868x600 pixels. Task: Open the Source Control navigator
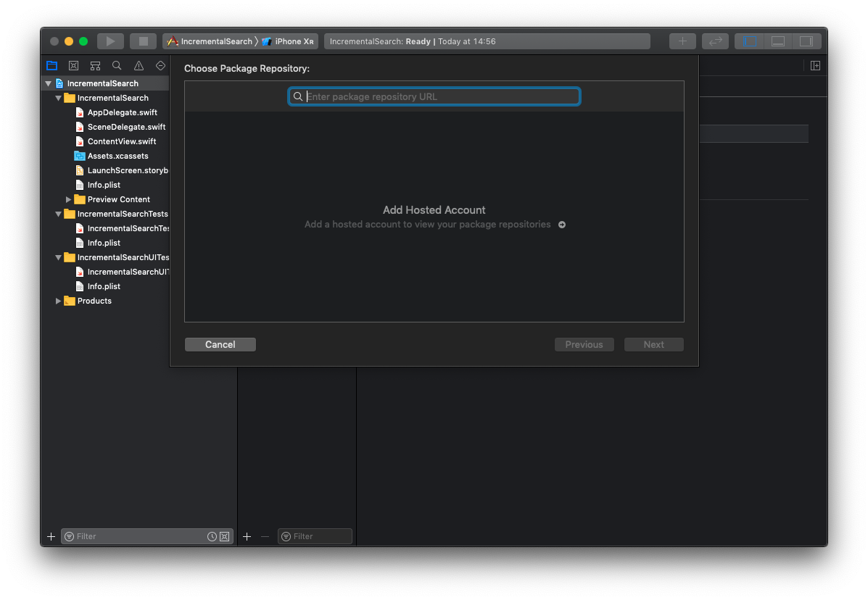pyautogui.click(x=73, y=65)
